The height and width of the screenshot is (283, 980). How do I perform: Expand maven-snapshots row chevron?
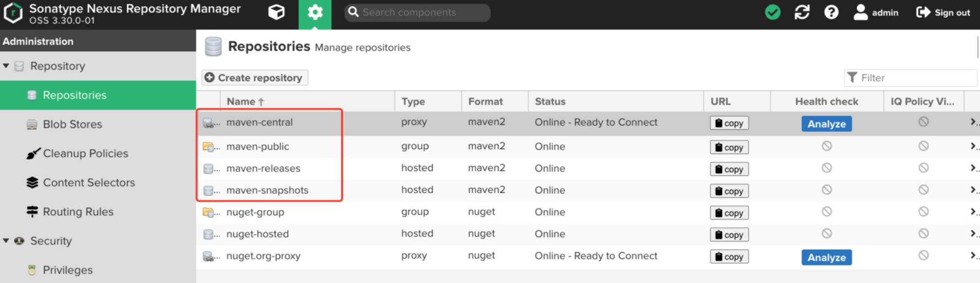pos(973,189)
